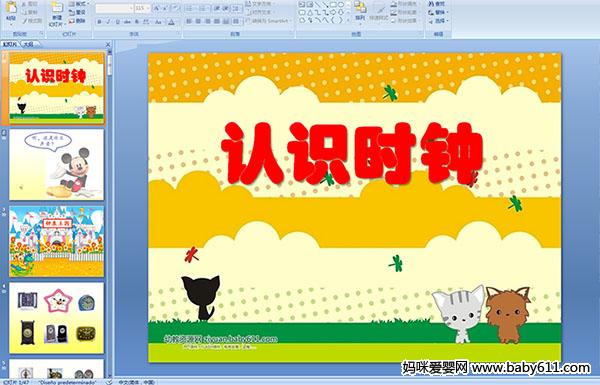
Task: Click the Replace button in editing group
Action: 437,13
